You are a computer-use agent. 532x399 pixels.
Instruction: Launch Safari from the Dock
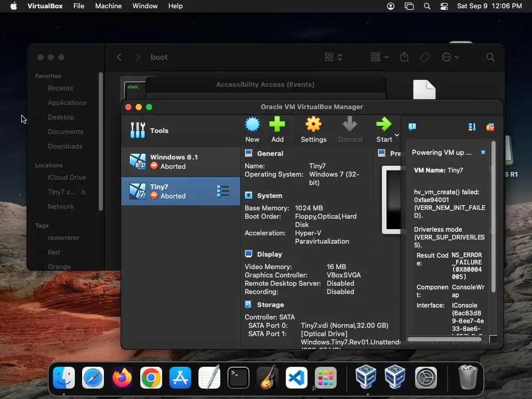point(93,378)
